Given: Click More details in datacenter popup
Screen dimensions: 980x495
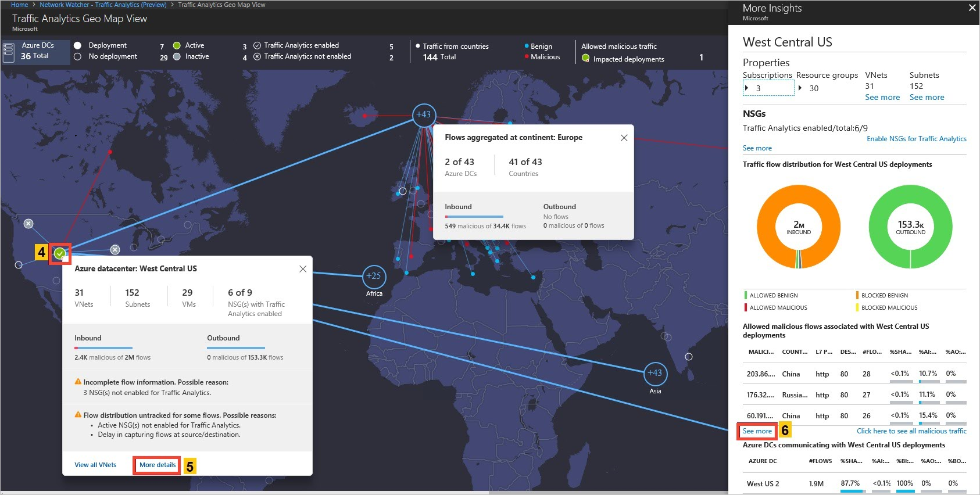Looking at the screenshot, I should 158,465.
